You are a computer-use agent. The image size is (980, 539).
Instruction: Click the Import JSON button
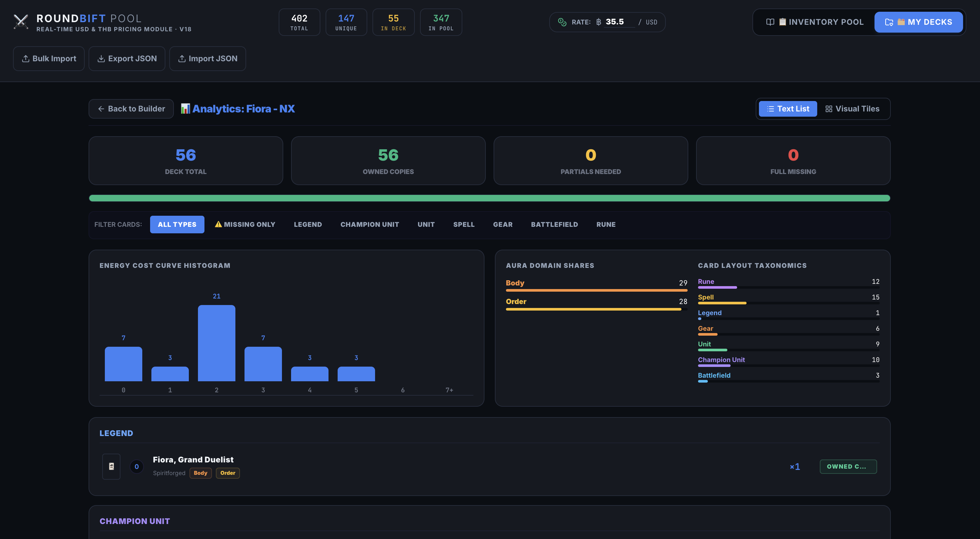[x=207, y=59]
